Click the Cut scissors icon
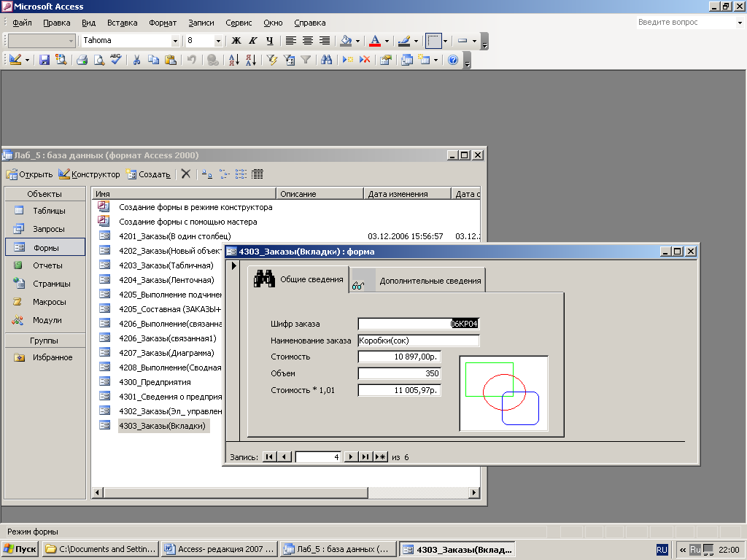Viewport: 747px width, 560px height. (136, 60)
